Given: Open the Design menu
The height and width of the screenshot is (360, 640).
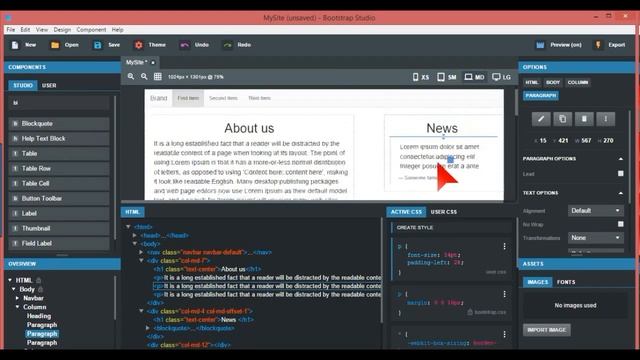Looking at the screenshot, I should pyautogui.click(x=62, y=30).
